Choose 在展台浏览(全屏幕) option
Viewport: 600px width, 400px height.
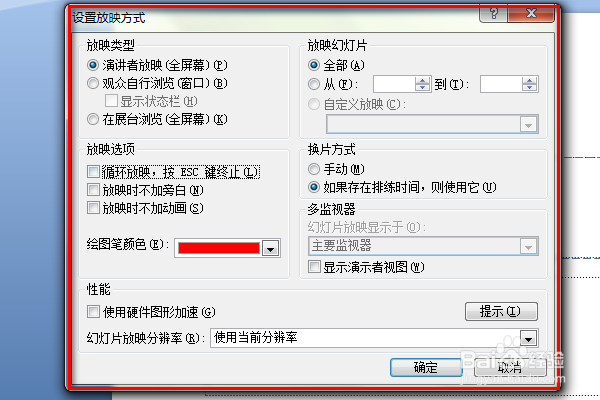[93, 119]
